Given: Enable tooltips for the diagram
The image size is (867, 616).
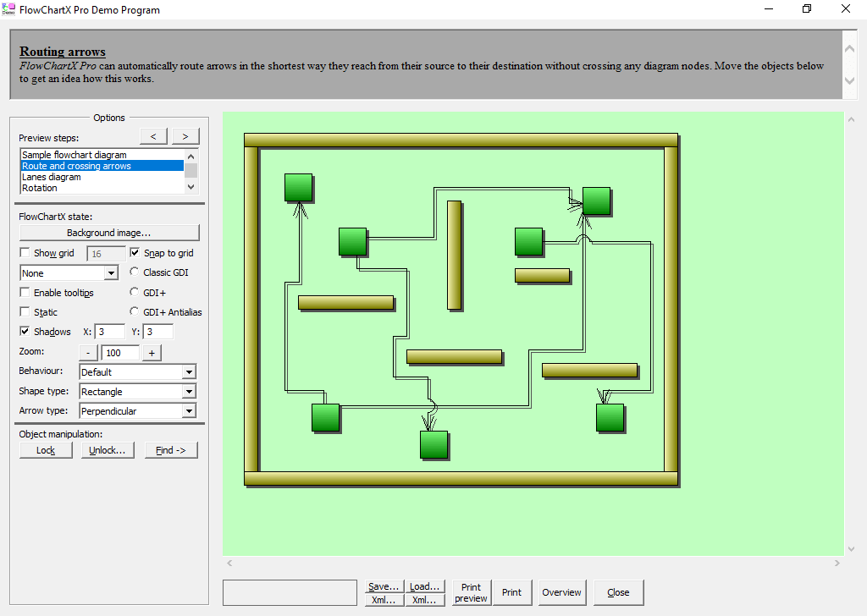Looking at the screenshot, I should click(x=24, y=292).
